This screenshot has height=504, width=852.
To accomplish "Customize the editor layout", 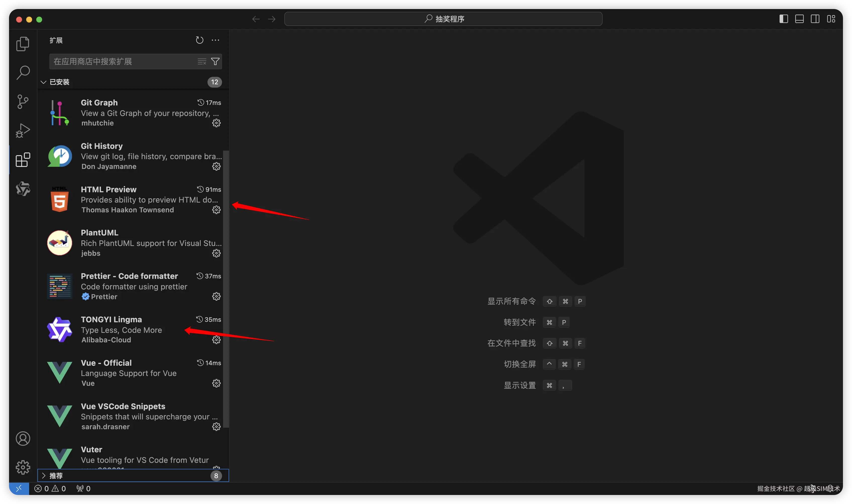I will click(x=831, y=19).
